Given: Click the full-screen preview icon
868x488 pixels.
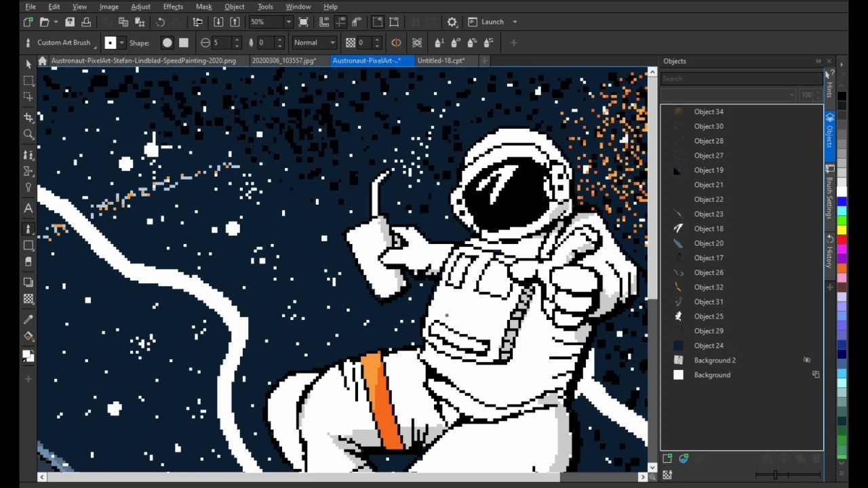Looking at the screenshot, I should pyautogui.click(x=303, y=22).
